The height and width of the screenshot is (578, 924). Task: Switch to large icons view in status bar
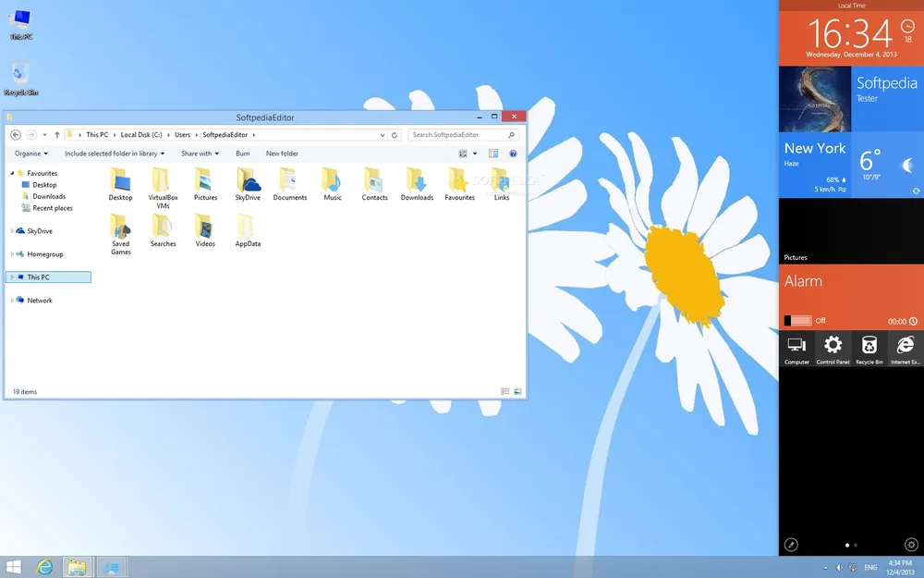(517, 392)
